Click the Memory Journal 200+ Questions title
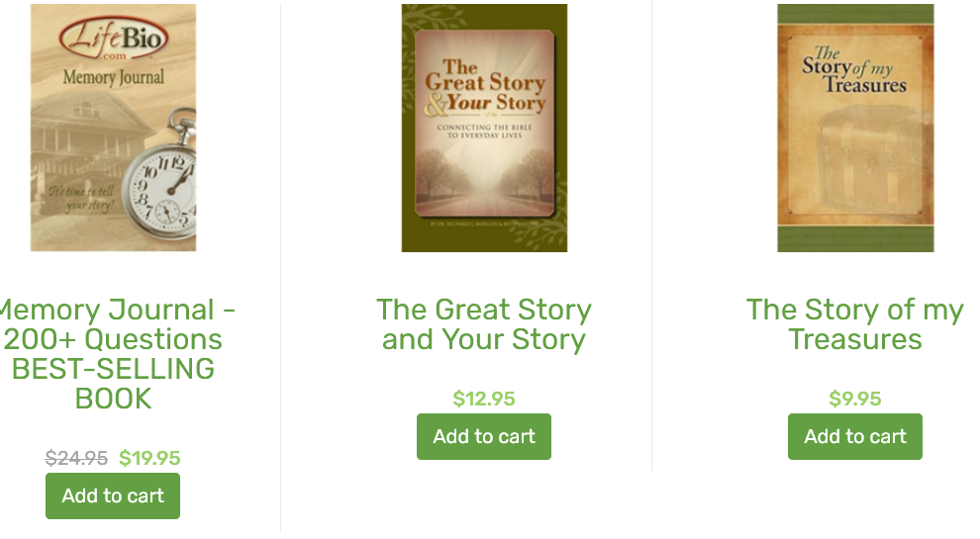Screen dimensions: 980x539 point(113,354)
